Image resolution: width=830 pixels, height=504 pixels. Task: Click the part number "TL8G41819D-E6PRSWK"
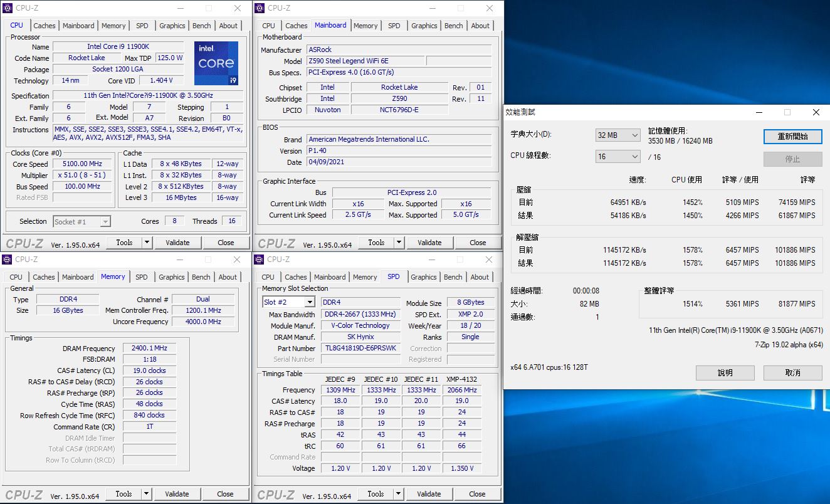coord(360,349)
